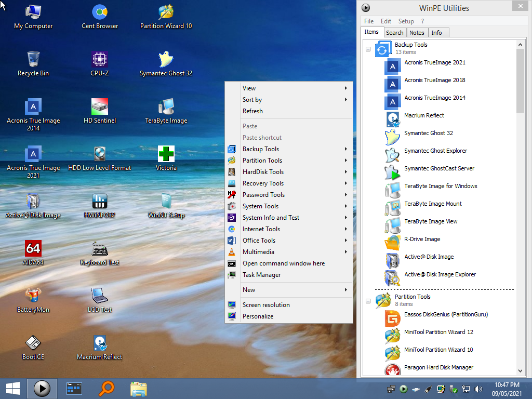
Task: Expand the New submenu
Action: coord(289,290)
